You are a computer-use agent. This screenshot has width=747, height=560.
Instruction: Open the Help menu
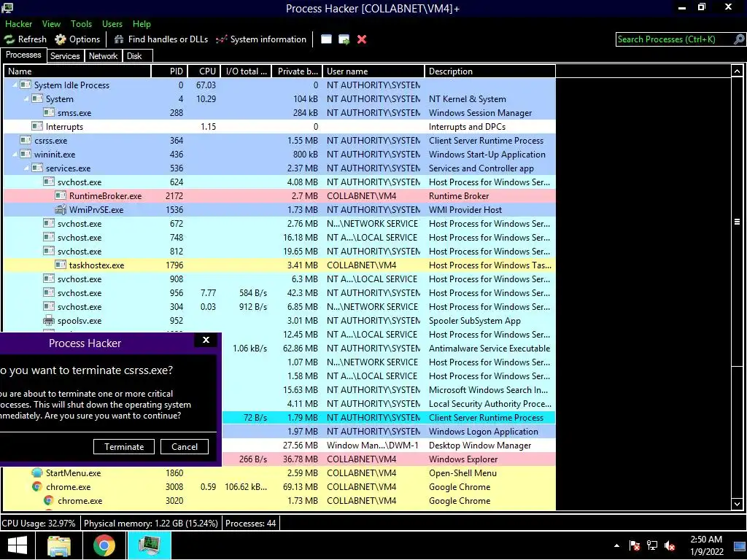(x=142, y=24)
